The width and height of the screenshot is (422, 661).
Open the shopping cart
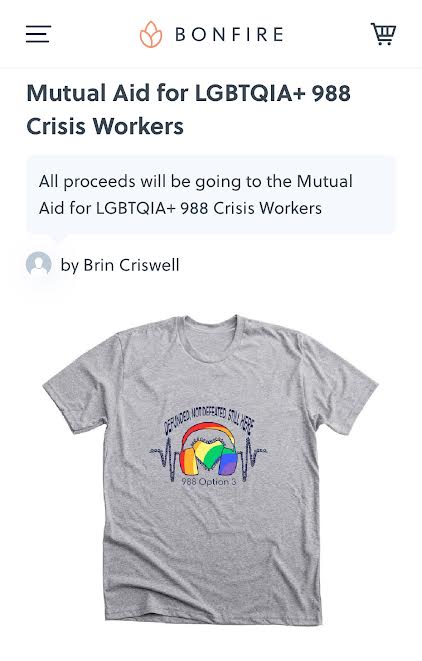[x=383, y=34]
